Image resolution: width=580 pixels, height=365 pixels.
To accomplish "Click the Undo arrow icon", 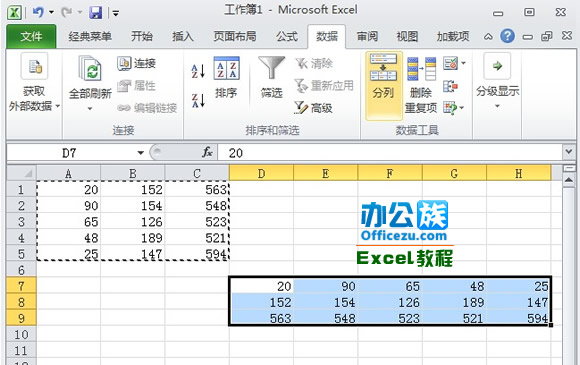I will pyautogui.click(x=38, y=13).
